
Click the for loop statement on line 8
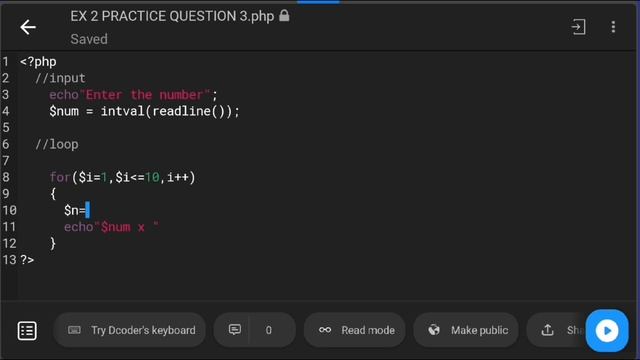(122, 177)
